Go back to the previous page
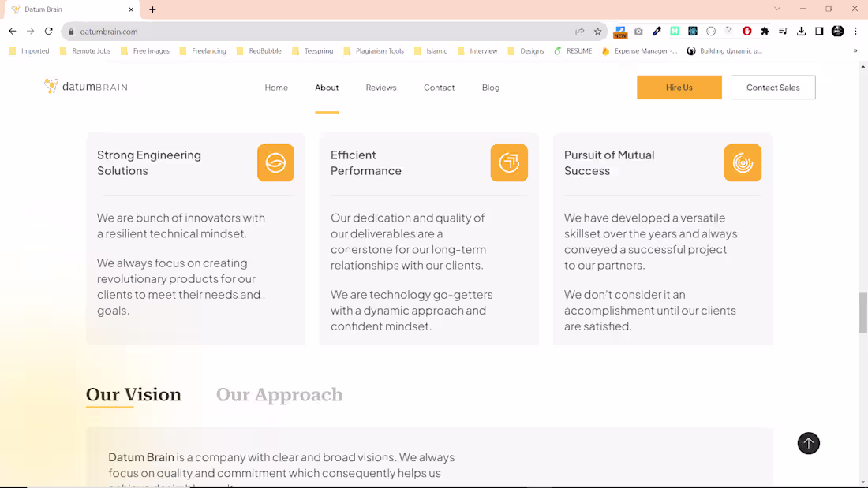The width and height of the screenshot is (868, 488). click(x=12, y=32)
